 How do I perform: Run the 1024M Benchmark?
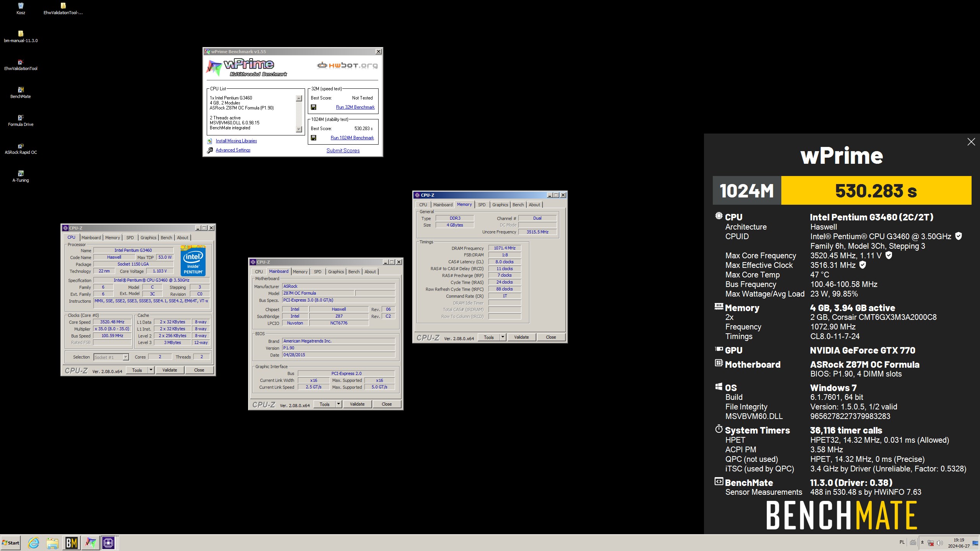352,138
